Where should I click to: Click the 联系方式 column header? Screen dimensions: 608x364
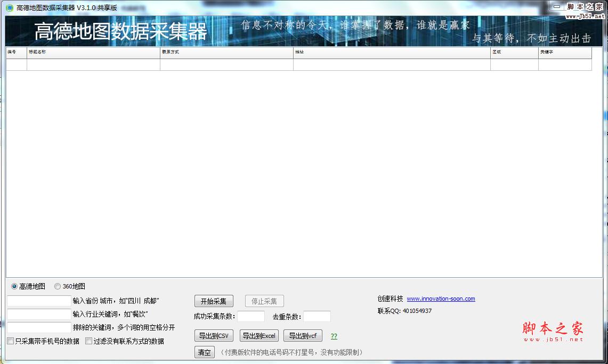226,52
